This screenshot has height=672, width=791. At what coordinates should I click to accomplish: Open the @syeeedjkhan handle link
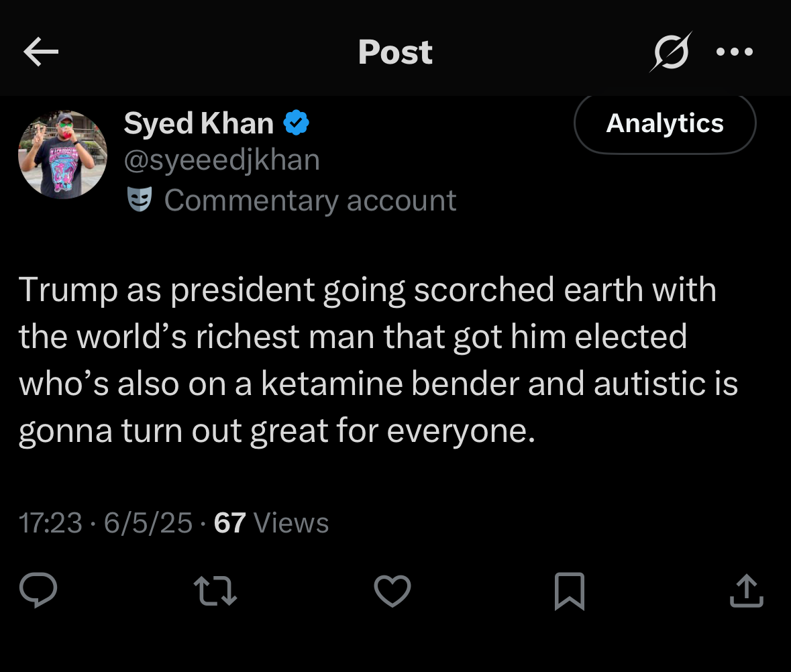221,161
